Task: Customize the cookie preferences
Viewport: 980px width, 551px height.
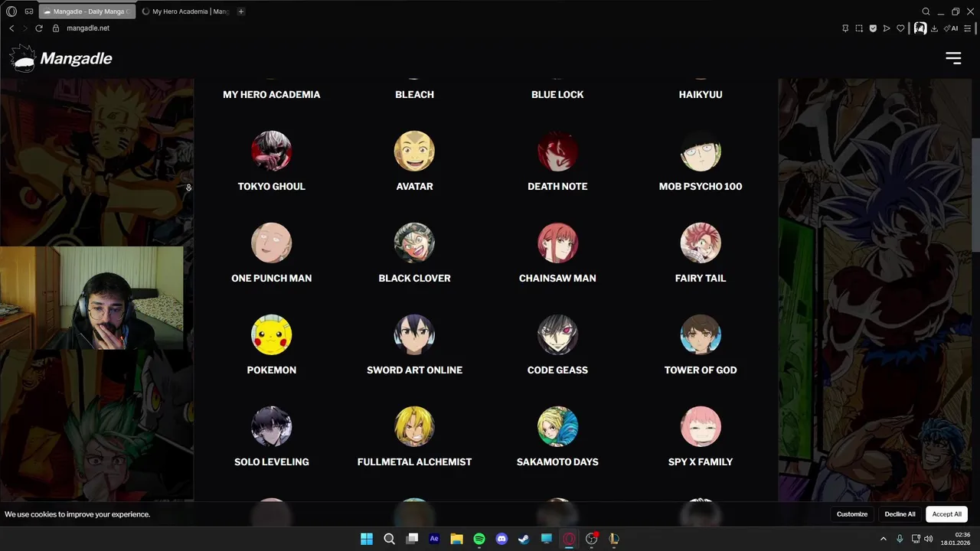Action: (852, 514)
